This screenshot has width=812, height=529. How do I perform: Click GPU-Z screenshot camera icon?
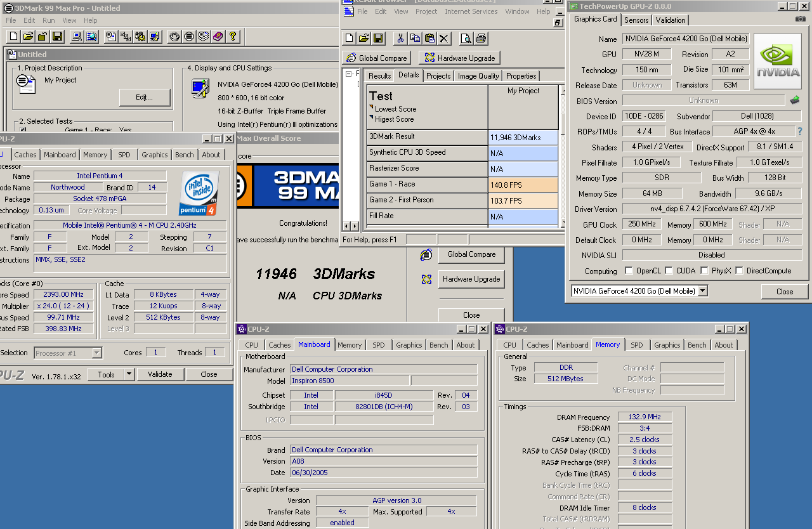pyautogui.click(x=801, y=19)
